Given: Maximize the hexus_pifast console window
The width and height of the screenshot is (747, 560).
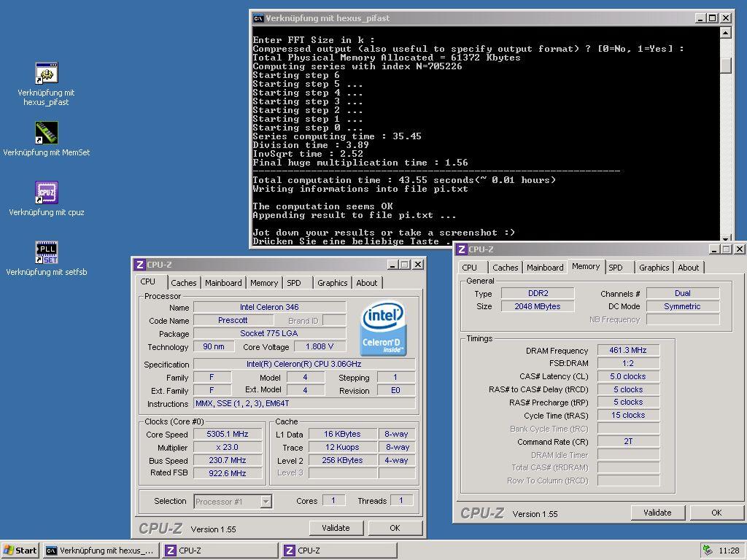Looking at the screenshot, I should 712,18.
